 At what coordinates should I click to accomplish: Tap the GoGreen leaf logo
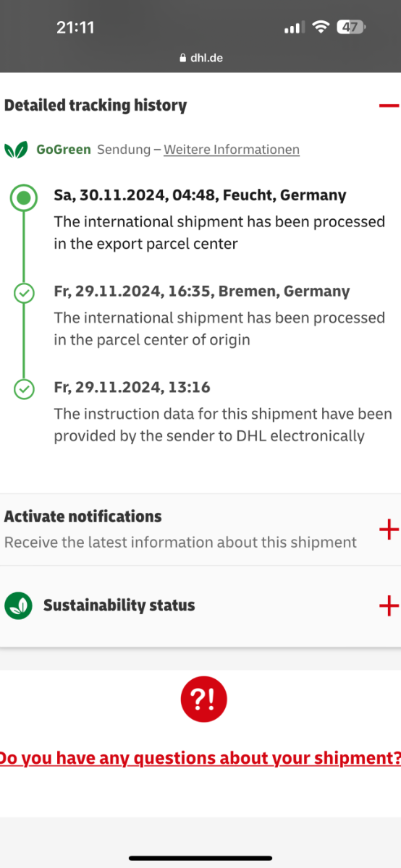(x=16, y=150)
